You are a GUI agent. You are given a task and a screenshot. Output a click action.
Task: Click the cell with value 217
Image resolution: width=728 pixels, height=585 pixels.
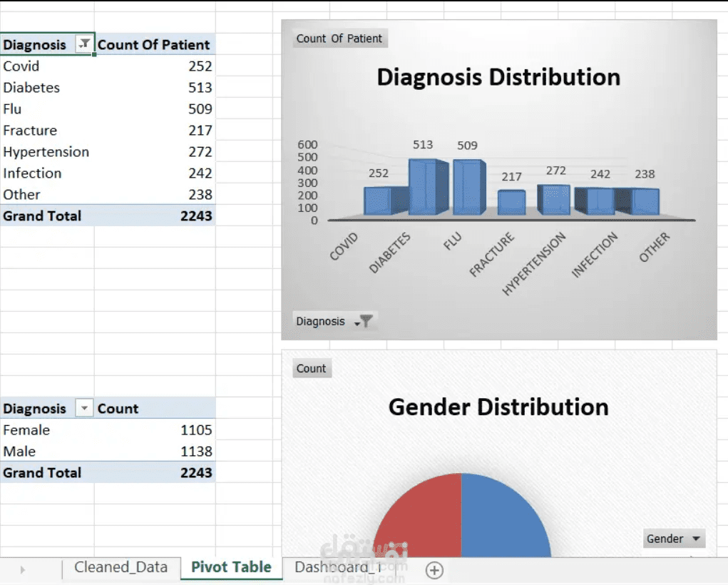(155, 130)
